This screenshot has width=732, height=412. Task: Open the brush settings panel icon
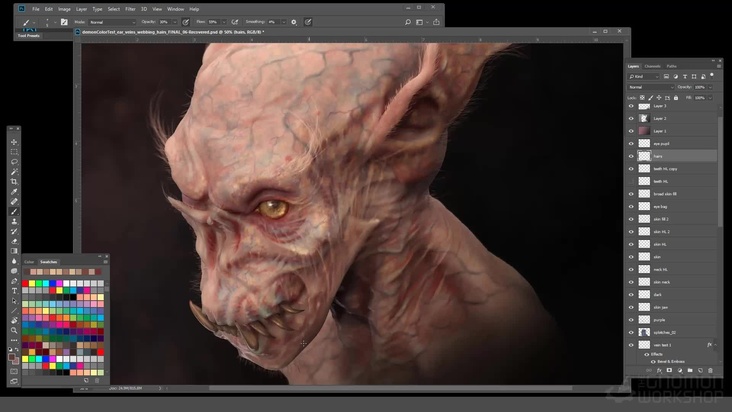(64, 22)
